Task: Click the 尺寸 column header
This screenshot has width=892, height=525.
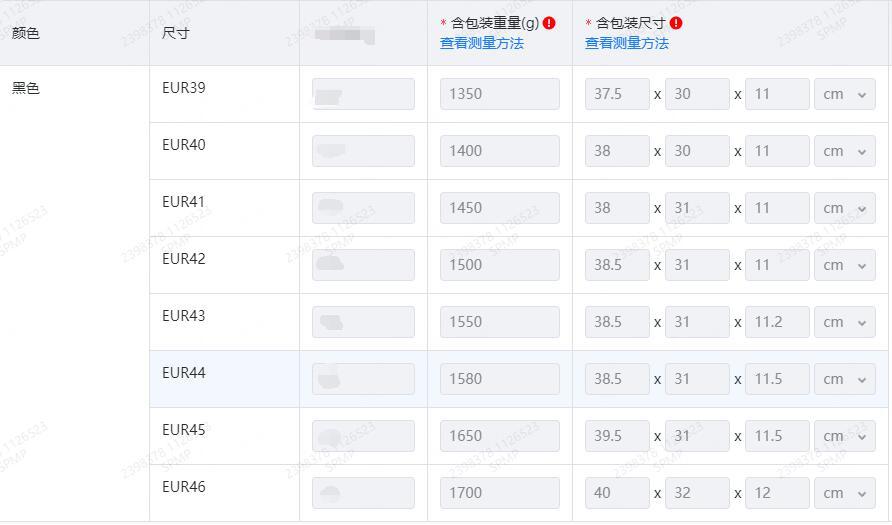Action: coord(175,33)
